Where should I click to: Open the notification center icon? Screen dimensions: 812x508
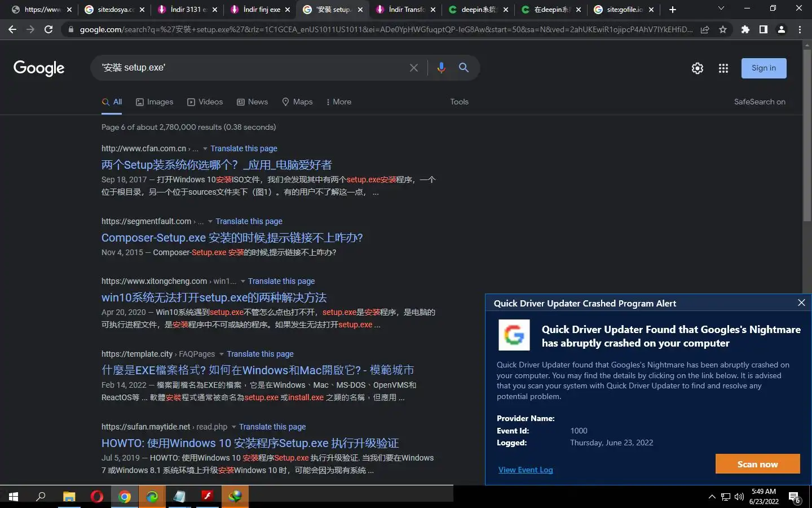pyautogui.click(x=795, y=497)
